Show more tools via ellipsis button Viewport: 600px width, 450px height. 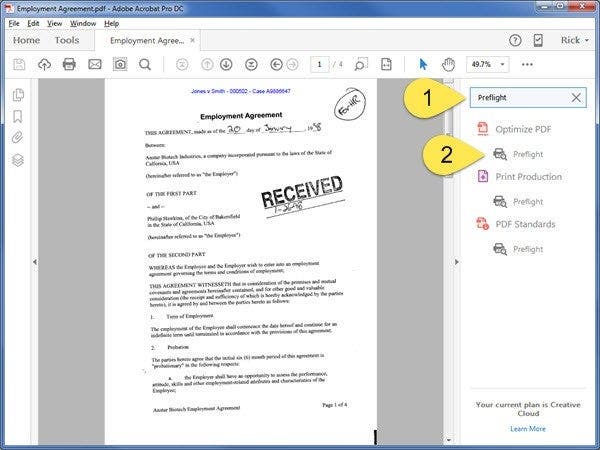527,65
